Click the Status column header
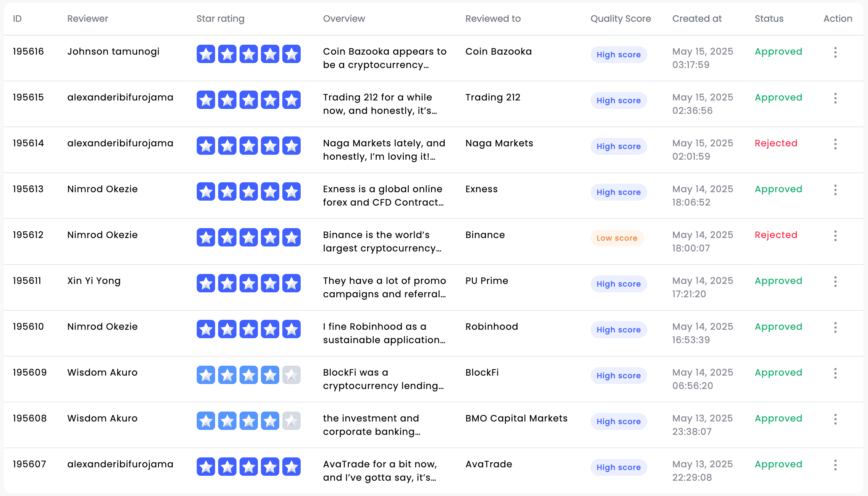This screenshot has width=868, height=496. point(769,19)
